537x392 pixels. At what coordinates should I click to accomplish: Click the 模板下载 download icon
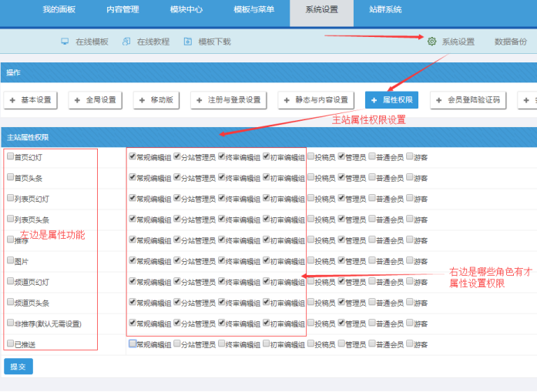tap(188, 42)
